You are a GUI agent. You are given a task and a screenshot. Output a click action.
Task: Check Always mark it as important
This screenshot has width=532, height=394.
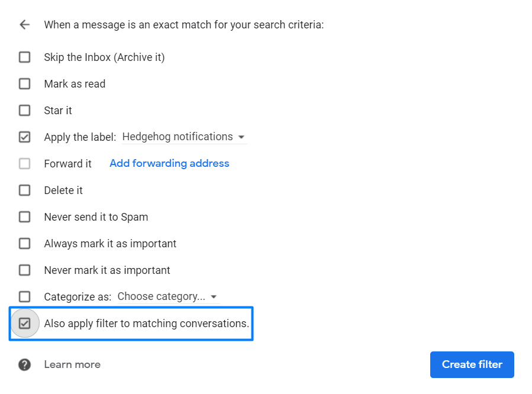(24, 244)
